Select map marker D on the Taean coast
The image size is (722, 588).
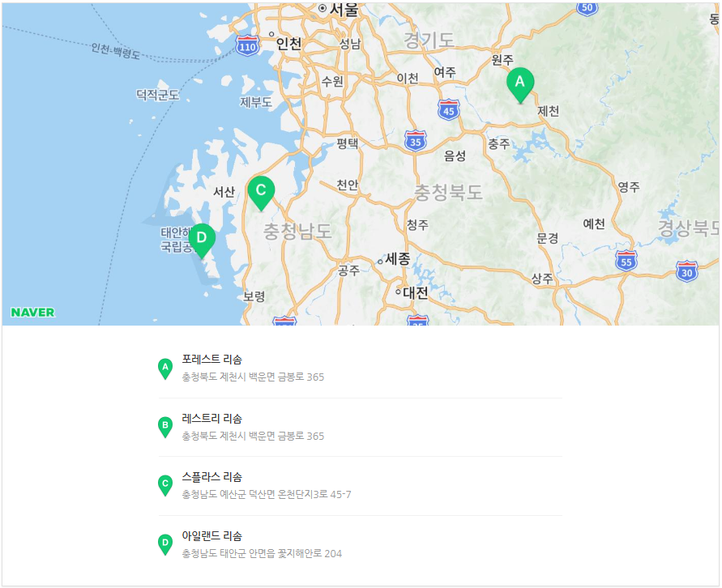pyautogui.click(x=202, y=239)
